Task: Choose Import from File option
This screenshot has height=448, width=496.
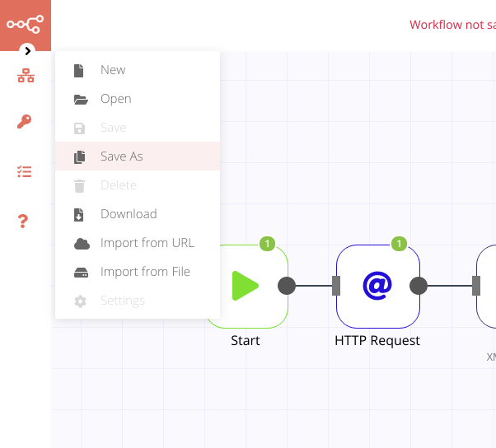Action: coord(145,272)
